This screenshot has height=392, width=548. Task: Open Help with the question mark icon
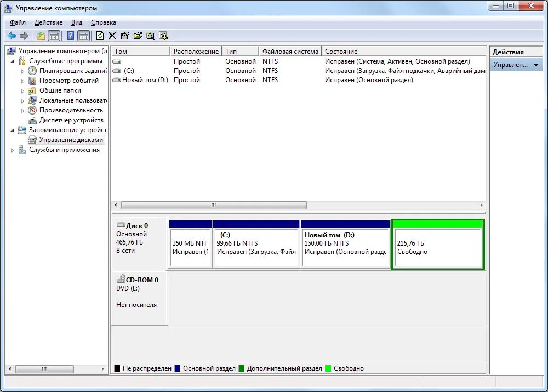(x=70, y=36)
